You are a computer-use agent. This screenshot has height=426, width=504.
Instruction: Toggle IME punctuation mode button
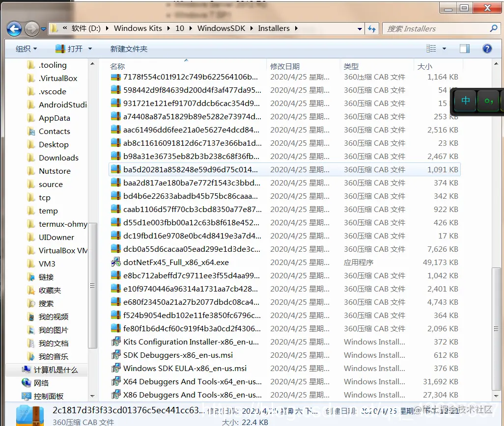point(489,101)
